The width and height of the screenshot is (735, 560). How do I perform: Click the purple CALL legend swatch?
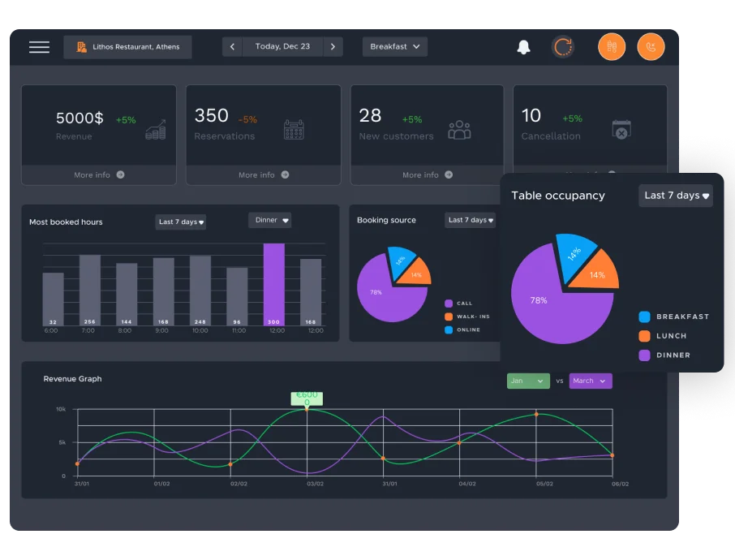449,304
